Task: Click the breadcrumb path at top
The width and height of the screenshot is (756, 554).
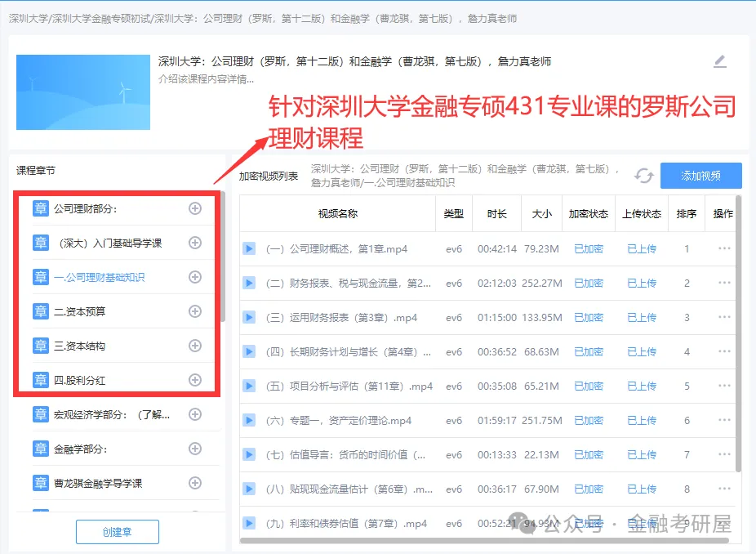Action: pos(263,18)
